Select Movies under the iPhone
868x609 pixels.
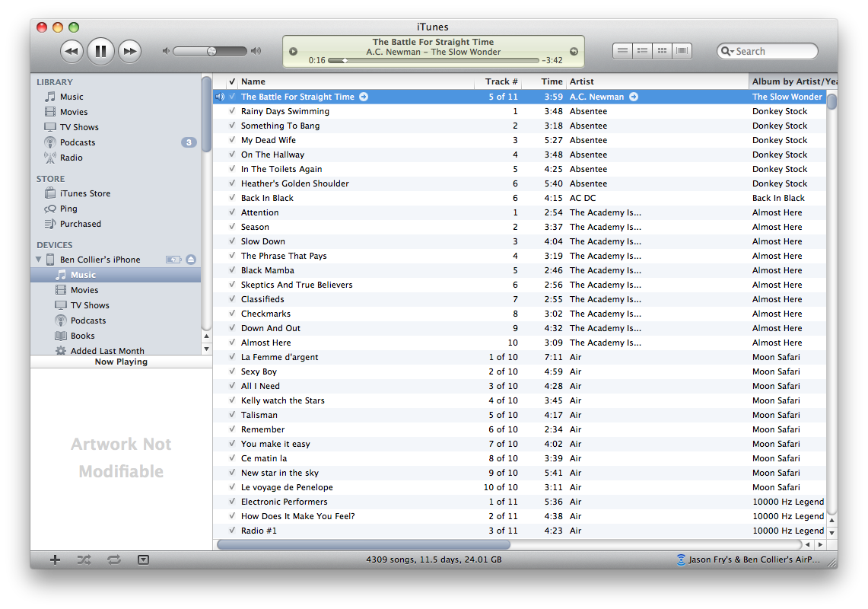click(84, 290)
